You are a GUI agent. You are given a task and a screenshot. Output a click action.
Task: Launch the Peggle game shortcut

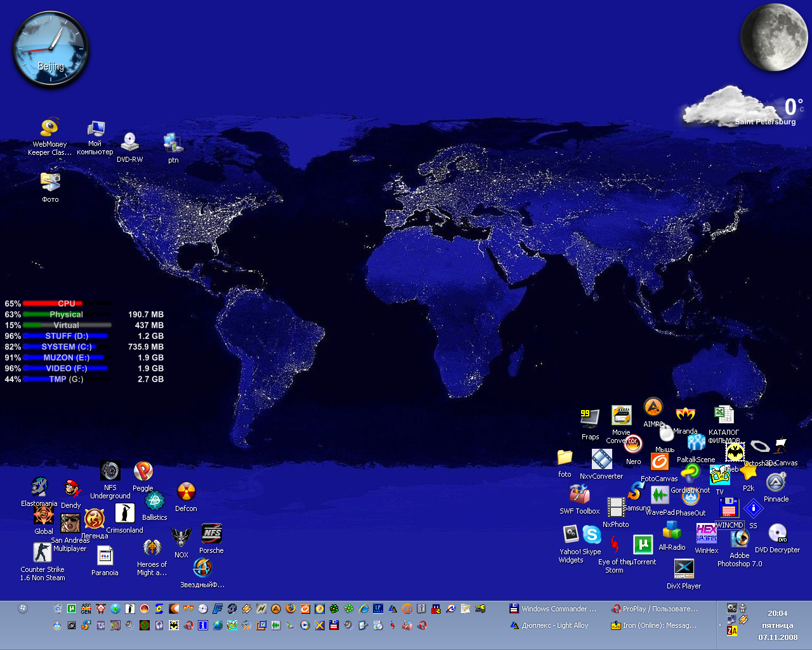pyautogui.click(x=143, y=472)
